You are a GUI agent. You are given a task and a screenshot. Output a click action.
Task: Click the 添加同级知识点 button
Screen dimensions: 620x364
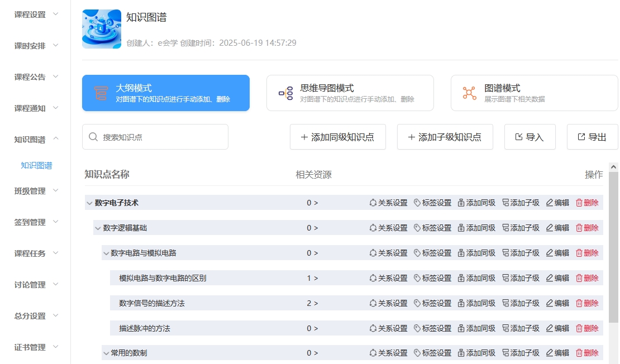coord(337,137)
